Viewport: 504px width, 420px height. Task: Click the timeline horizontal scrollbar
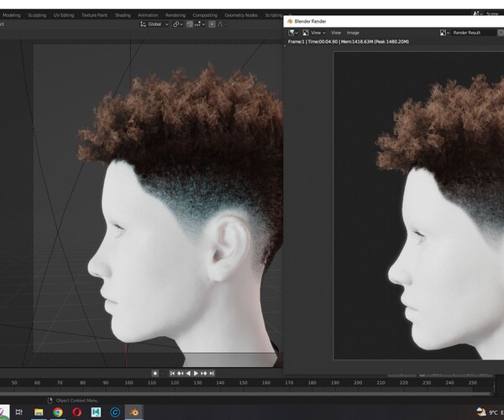(246, 393)
